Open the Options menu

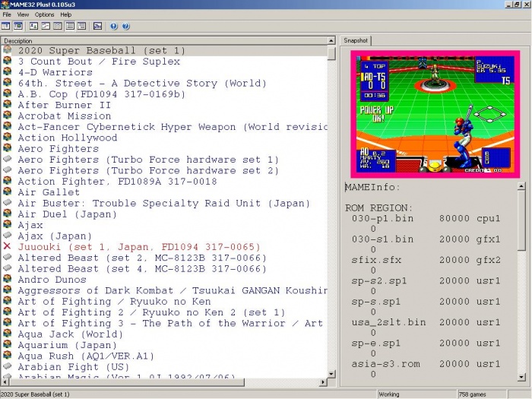44,14
